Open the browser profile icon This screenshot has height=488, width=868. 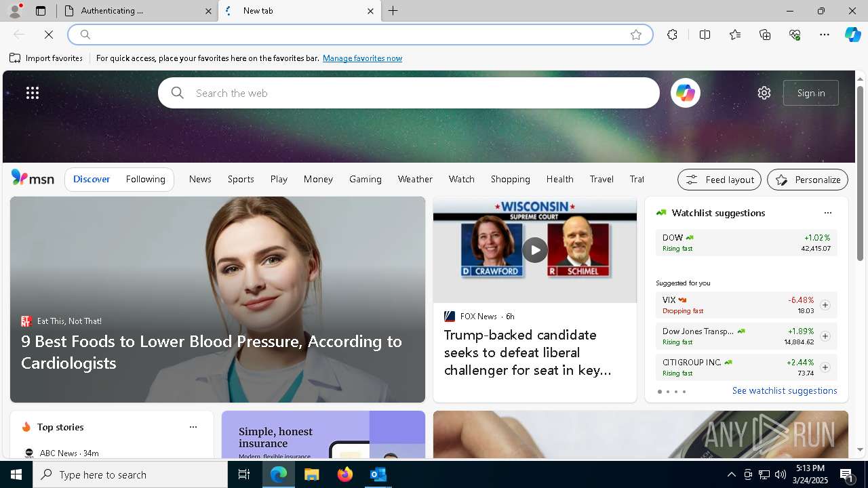(x=14, y=11)
